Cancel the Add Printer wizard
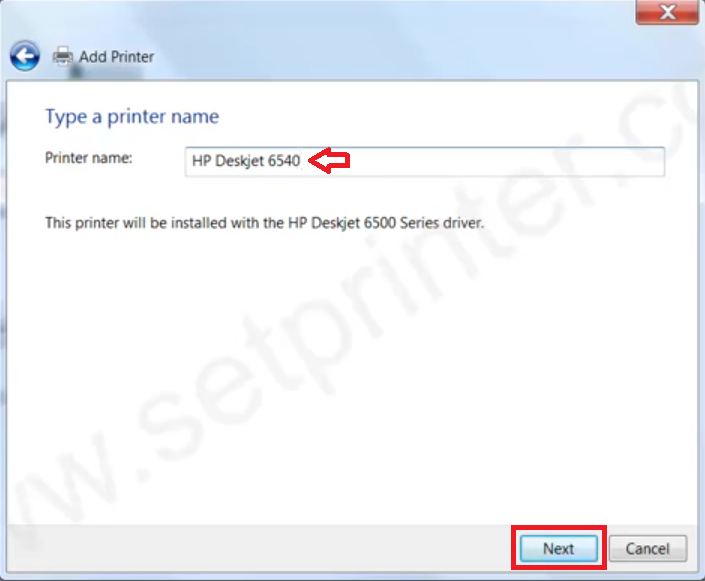 tap(647, 548)
